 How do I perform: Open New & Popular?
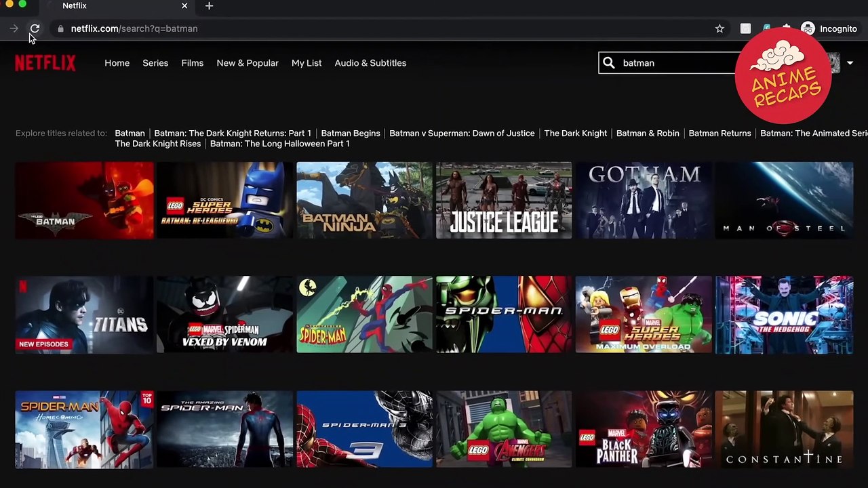pos(248,63)
